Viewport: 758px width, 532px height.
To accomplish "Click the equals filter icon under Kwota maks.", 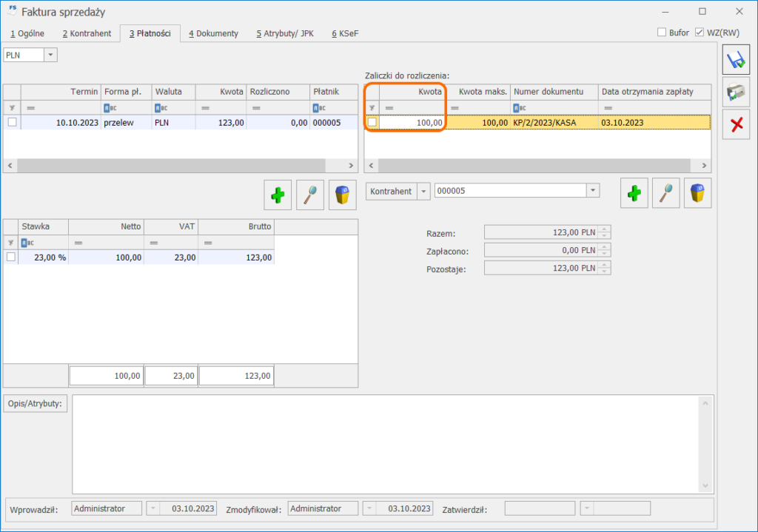I will point(455,108).
